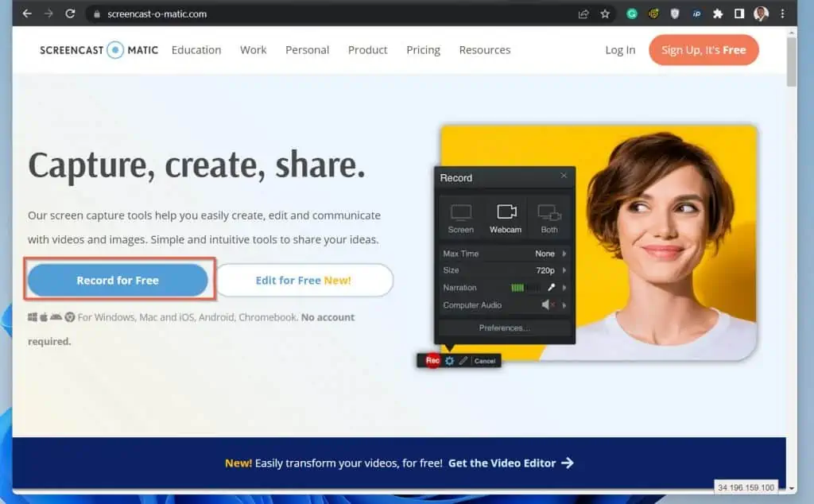Image resolution: width=814 pixels, height=504 pixels.
Task: Bookmark the page with the star icon
Action: pos(607,13)
